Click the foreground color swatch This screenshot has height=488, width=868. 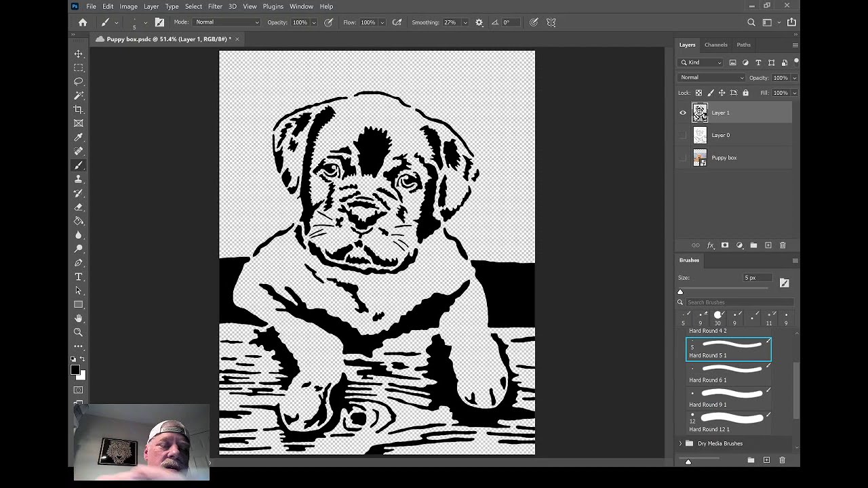pos(75,370)
